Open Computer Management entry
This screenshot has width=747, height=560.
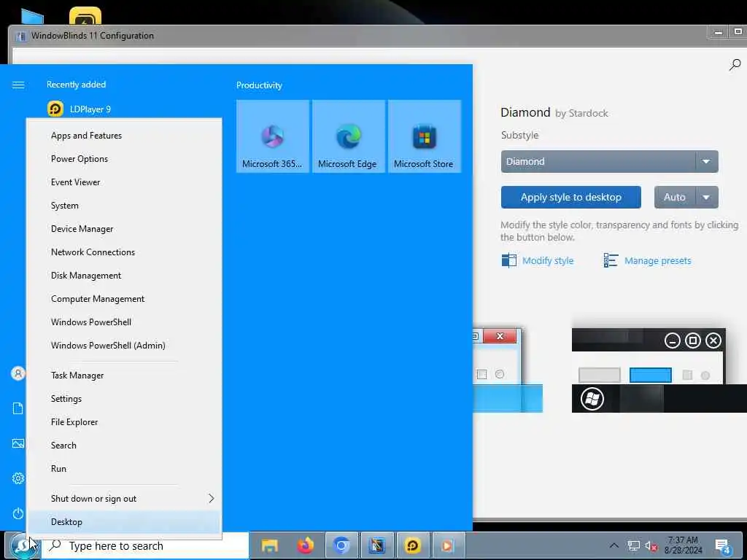[x=124, y=299]
